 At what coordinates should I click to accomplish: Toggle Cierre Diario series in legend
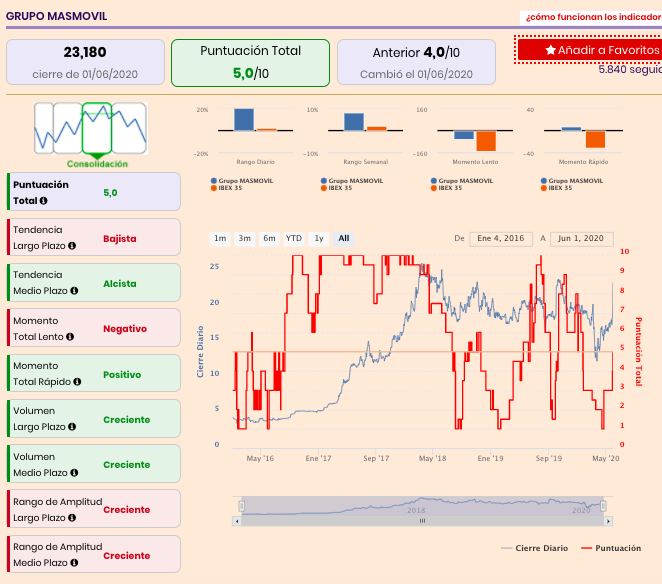534,548
